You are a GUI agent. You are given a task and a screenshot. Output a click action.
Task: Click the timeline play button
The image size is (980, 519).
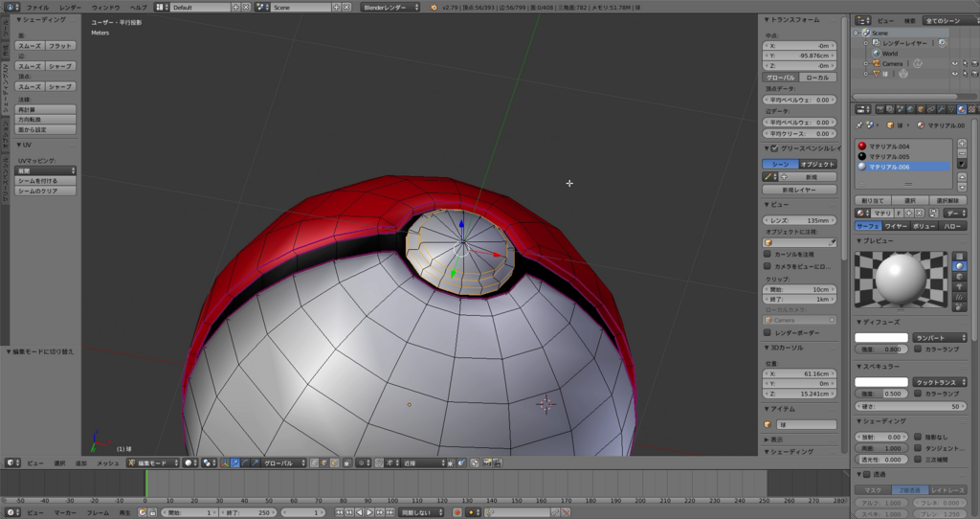370,512
